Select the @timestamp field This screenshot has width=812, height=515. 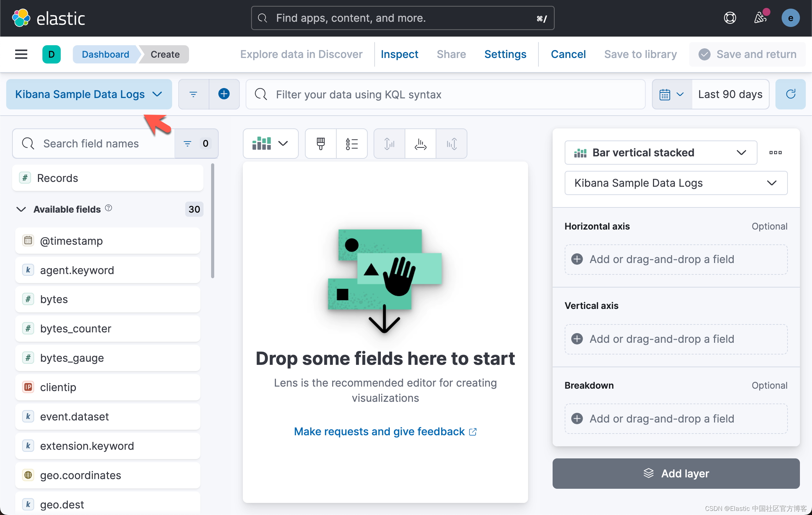[x=108, y=241]
